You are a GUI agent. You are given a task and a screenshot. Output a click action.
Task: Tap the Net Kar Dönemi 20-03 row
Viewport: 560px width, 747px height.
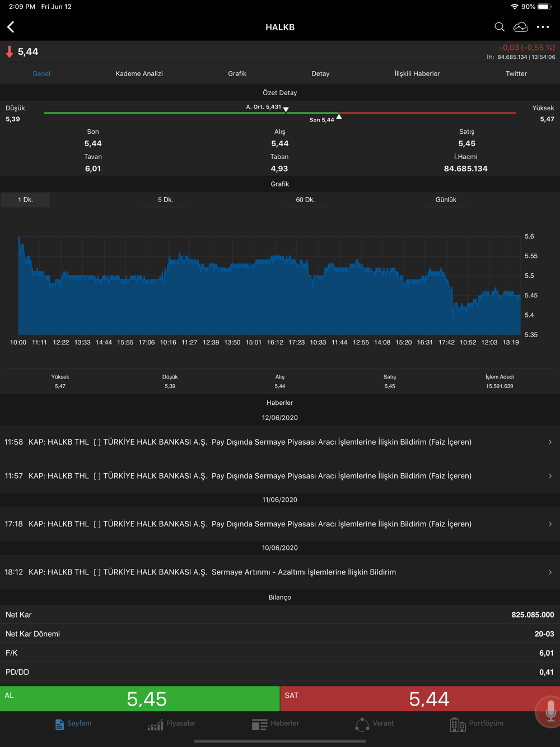280,634
